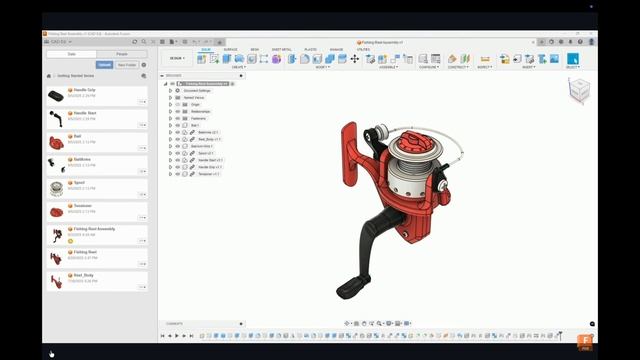Choose the Revolve tool
The width and height of the screenshot is (640, 360).
click(x=239, y=59)
